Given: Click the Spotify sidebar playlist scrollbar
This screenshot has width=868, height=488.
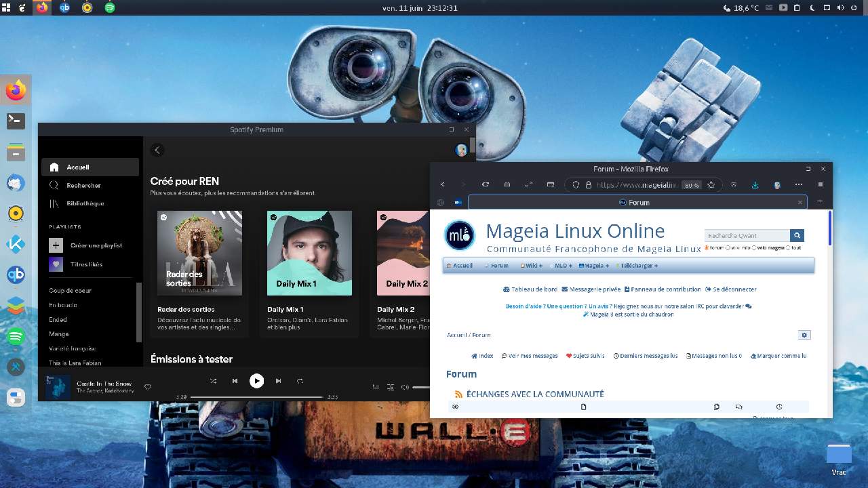Looking at the screenshot, I should (x=139, y=312).
